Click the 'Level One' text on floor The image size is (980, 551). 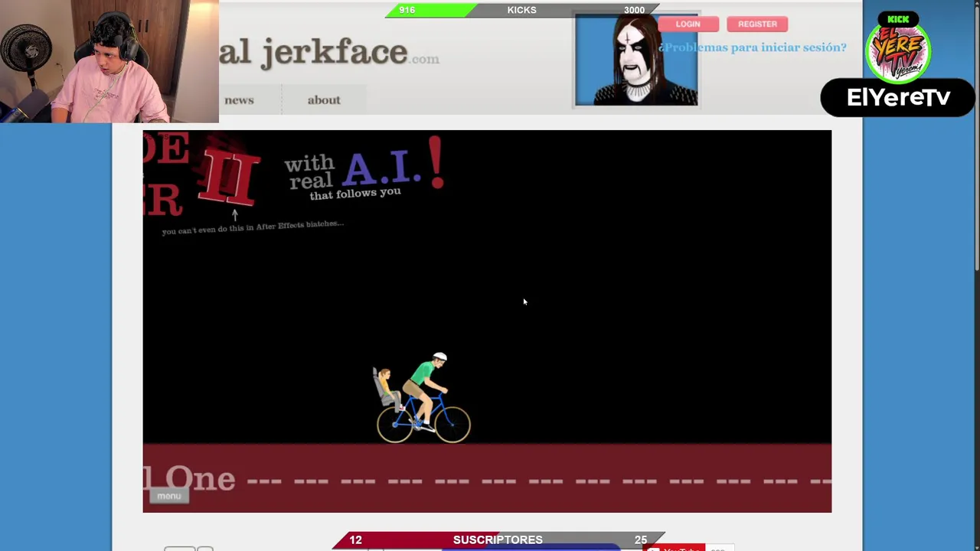pos(189,478)
